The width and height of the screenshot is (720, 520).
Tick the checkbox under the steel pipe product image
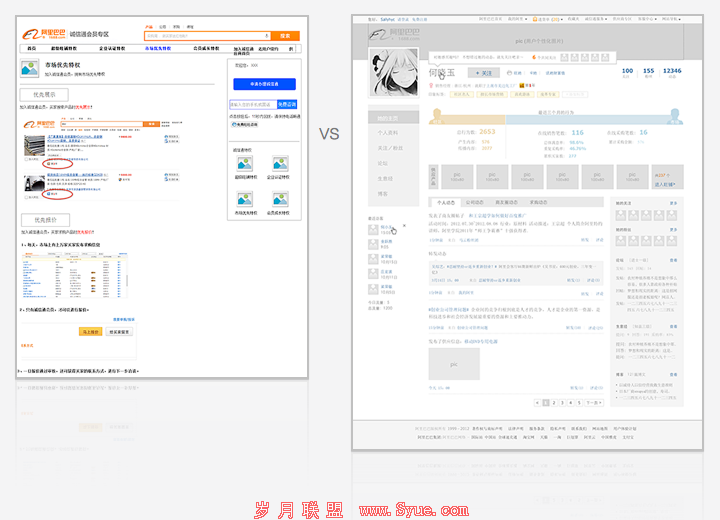pos(26,197)
